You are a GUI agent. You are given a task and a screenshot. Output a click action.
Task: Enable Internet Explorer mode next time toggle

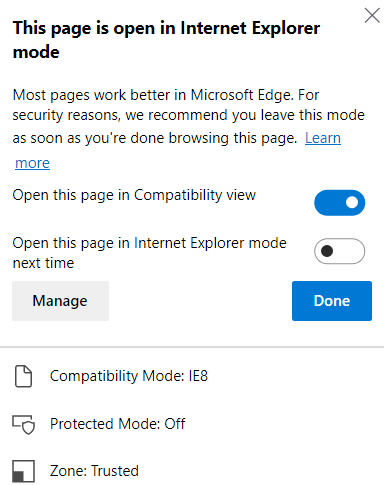pyautogui.click(x=339, y=251)
